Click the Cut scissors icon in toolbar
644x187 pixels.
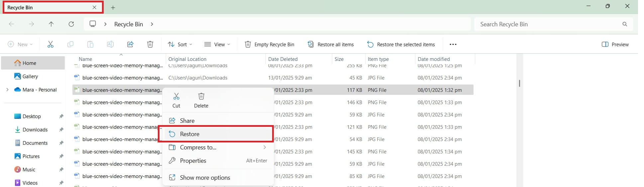[x=51, y=44]
